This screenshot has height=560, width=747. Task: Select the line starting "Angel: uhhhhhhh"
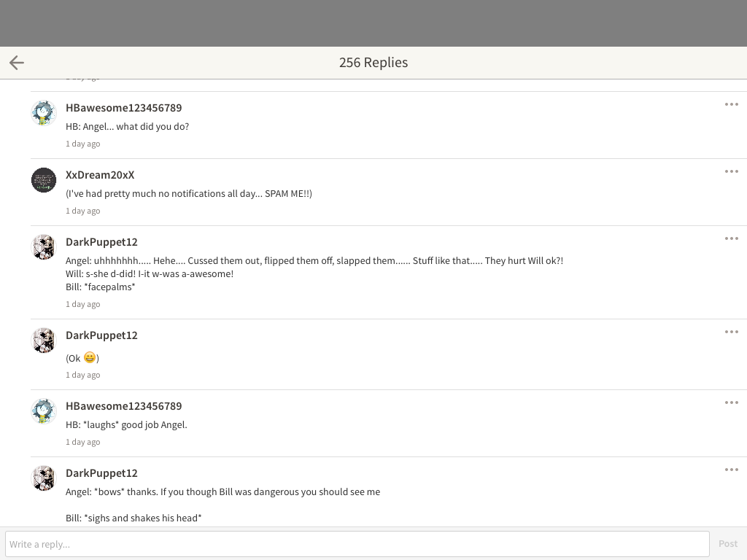[314, 261]
